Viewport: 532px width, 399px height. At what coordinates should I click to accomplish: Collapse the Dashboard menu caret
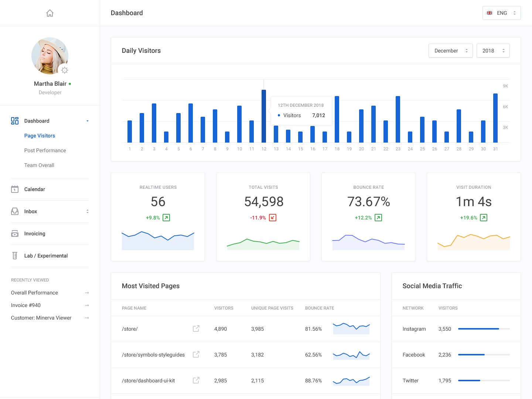88,121
